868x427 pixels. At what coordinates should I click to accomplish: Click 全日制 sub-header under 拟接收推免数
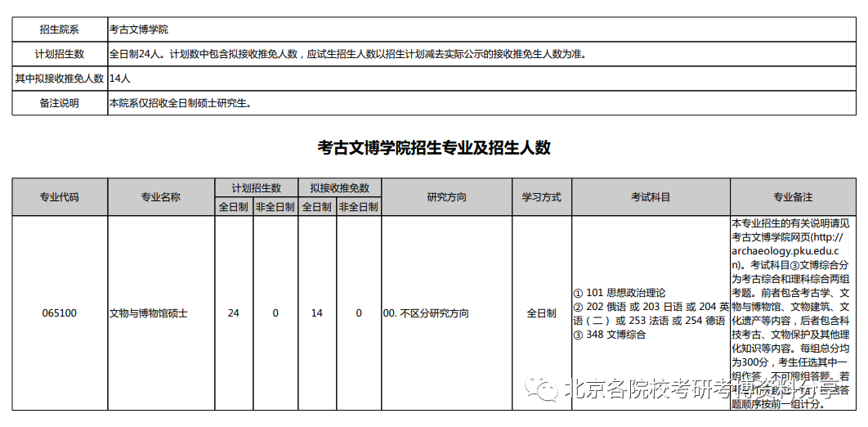316,207
